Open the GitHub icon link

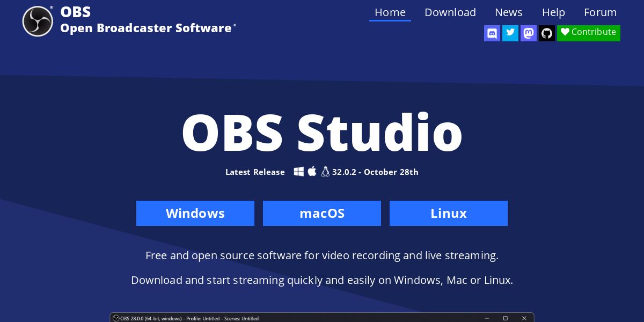(547, 33)
